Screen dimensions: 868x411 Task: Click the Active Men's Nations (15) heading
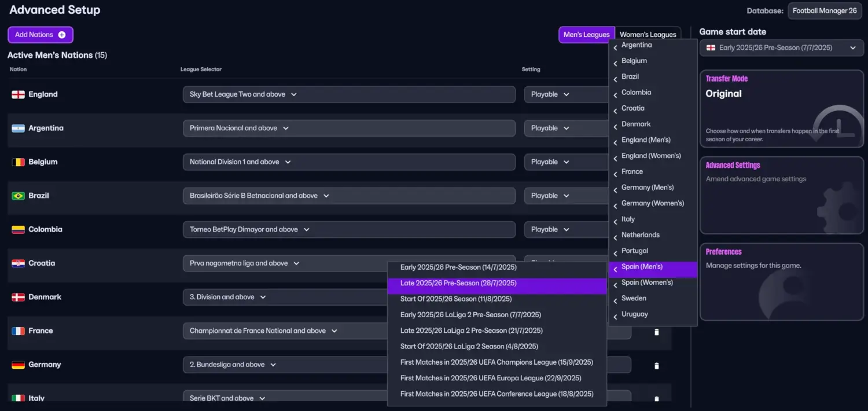[x=57, y=55]
